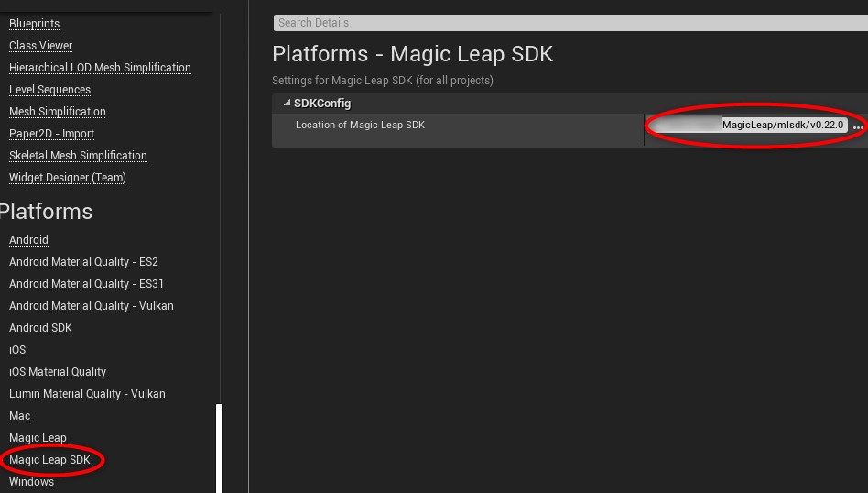Image resolution: width=868 pixels, height=493 pixels.
Task: Select Hierarchical LOD Mesh Simplification
Action: click(x=100, y=68)
